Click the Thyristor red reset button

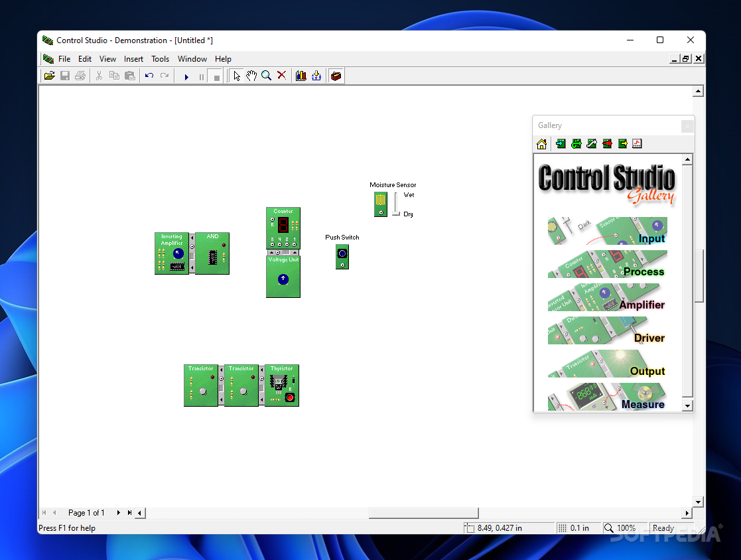pyautogui.click(x=290, y=397)
